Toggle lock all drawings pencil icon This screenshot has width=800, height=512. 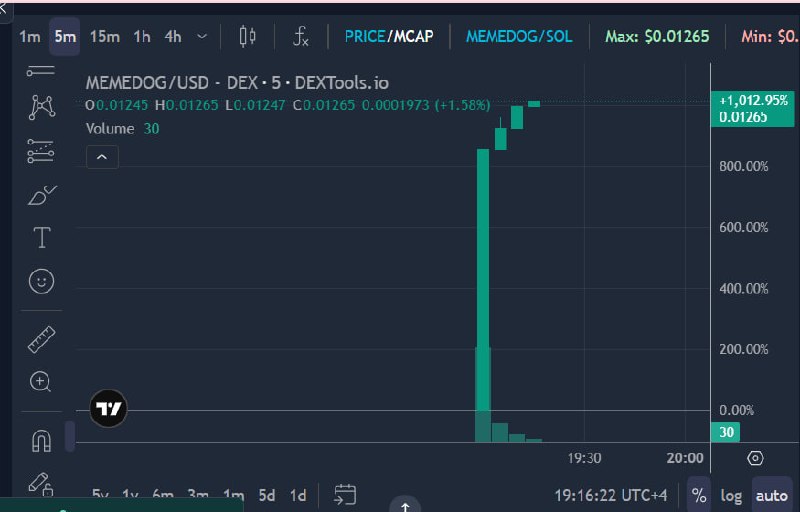(41, 484)
